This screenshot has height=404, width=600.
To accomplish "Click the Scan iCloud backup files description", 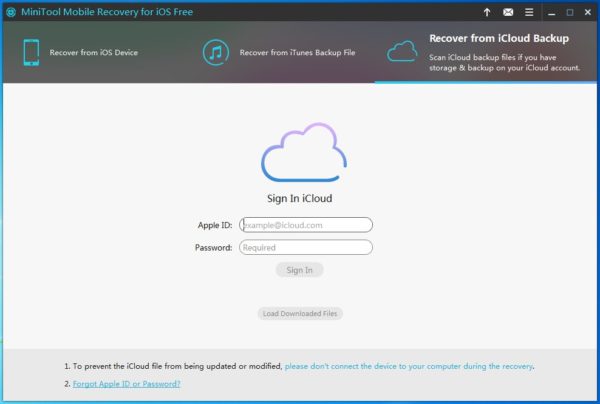I will [x=504, y=63].
